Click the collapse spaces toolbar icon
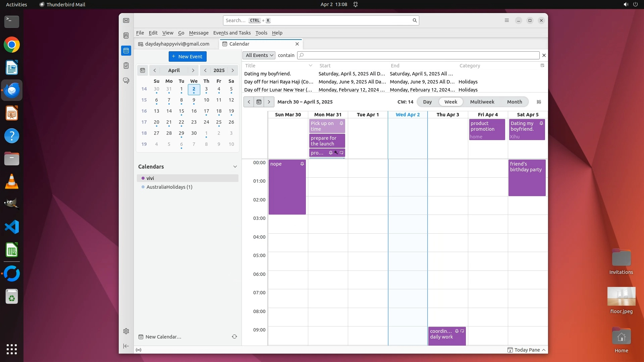The width and height of the screenshot is (644, 362). point(126,346)
